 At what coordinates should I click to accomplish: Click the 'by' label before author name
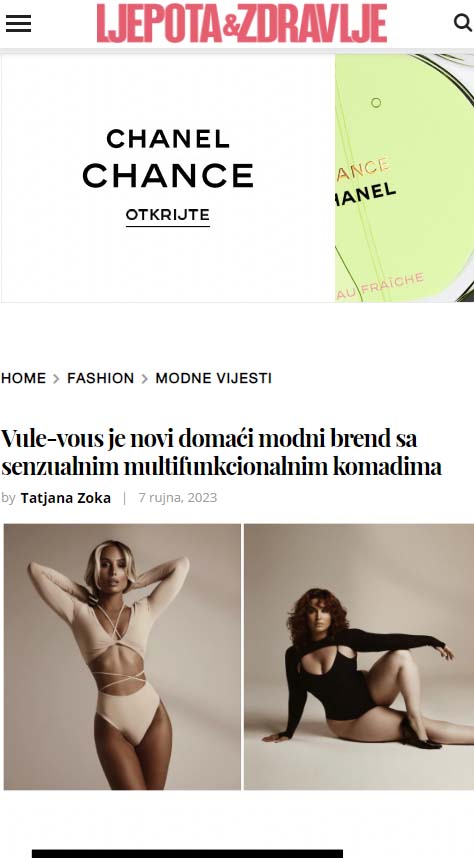pyautogui.click(x=8, y=498)
